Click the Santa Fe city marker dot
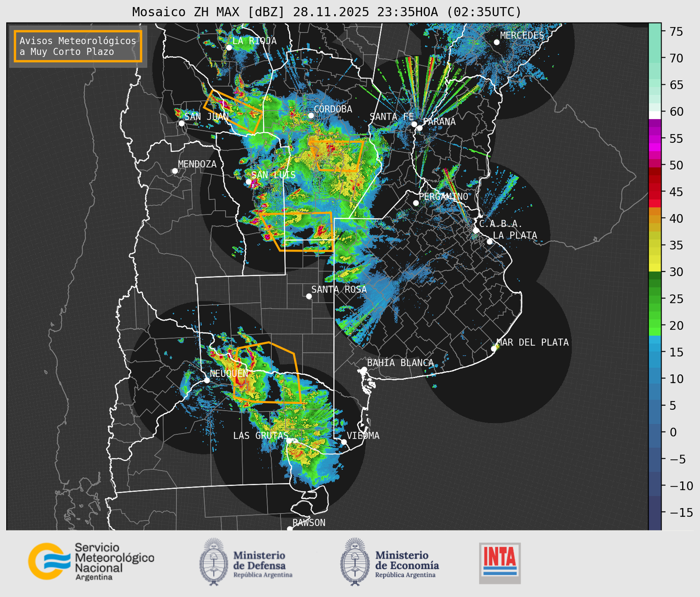700x597 pixels. coord(414,124)
